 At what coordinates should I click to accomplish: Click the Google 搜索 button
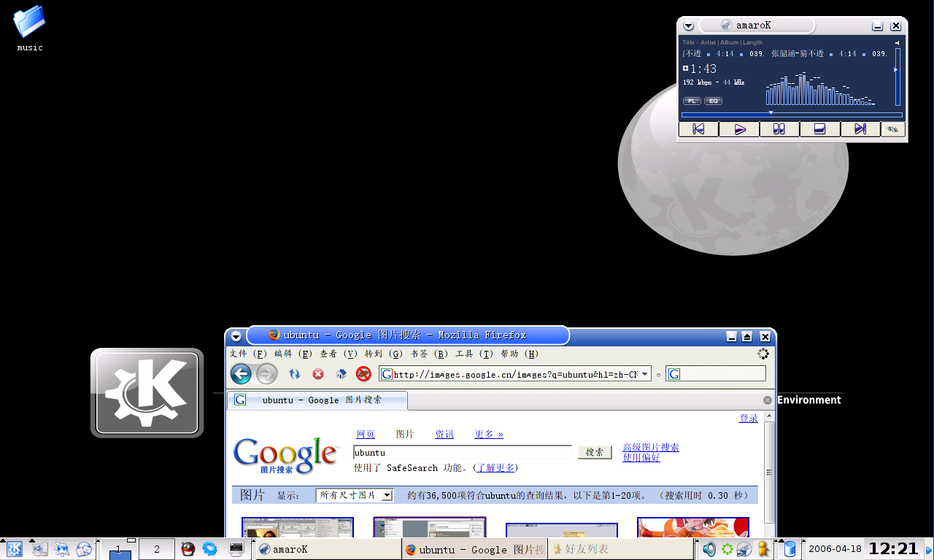pos(595,452)
